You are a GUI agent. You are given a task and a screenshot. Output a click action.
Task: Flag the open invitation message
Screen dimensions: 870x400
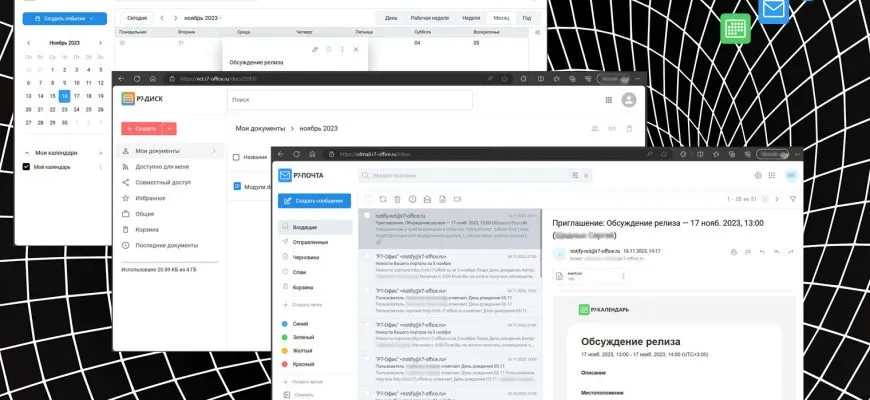(748, 252)
